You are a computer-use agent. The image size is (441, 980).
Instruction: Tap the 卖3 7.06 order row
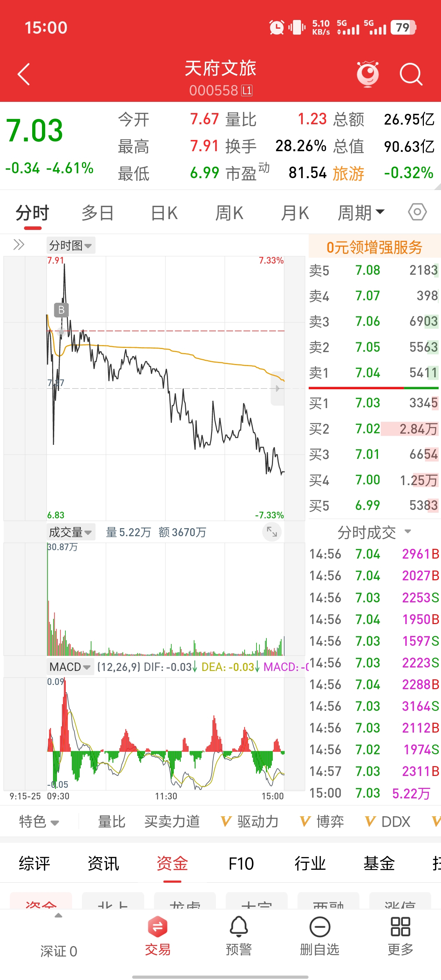[374, 321]
